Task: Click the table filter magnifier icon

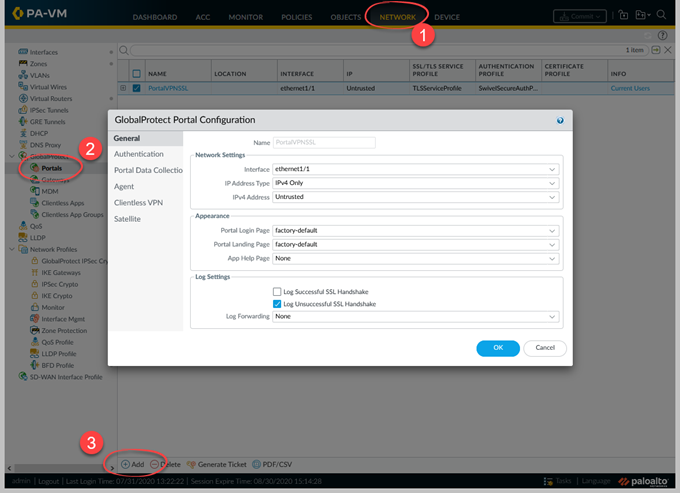Action: [x=124, y=50]
